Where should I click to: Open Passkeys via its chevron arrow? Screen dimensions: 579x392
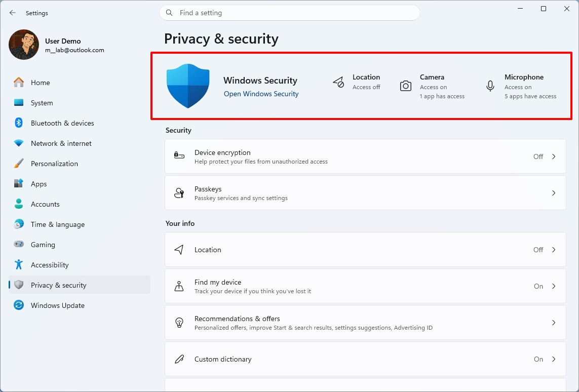pos(554,193)
